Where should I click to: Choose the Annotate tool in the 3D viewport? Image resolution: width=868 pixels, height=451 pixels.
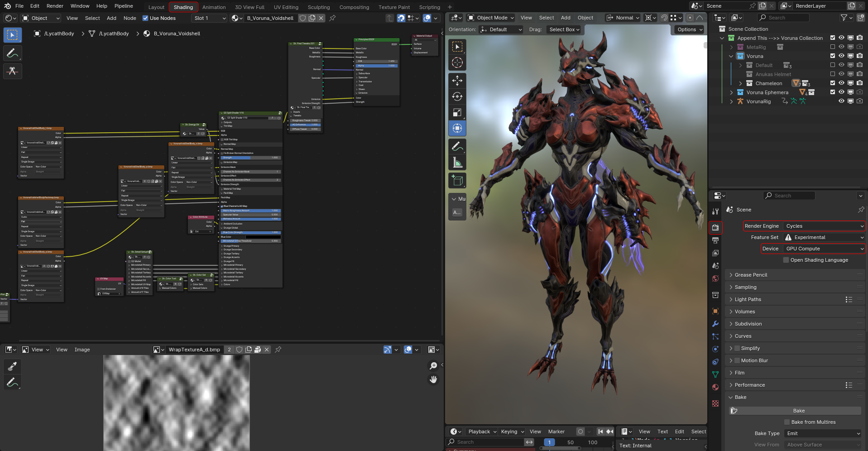click(x=457, y=146)
